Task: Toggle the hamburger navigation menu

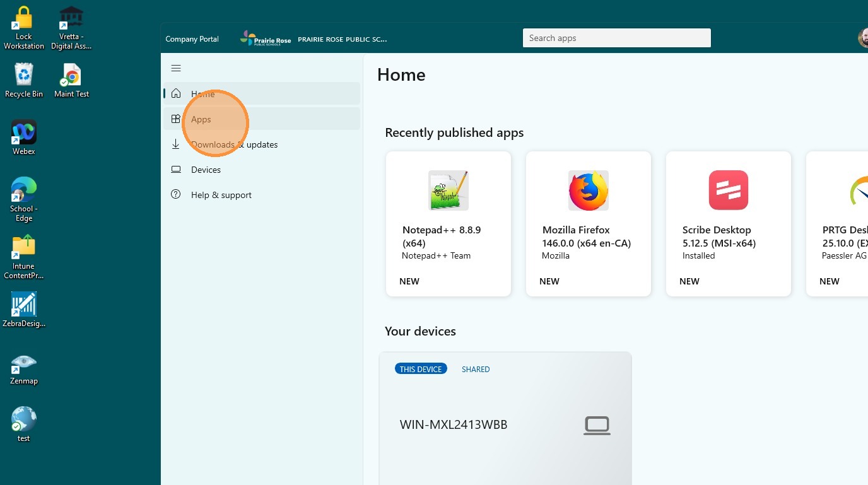Action: coord(176,68)
